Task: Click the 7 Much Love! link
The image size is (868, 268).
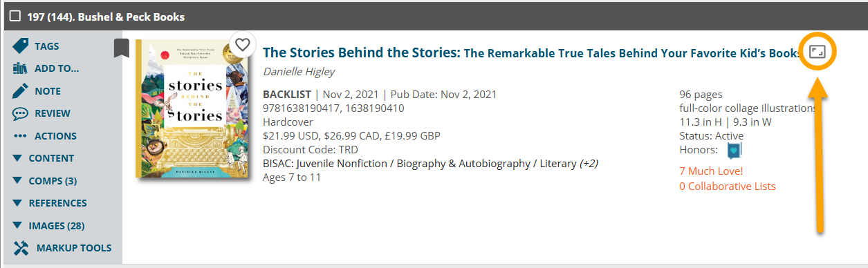Action: 711,171
